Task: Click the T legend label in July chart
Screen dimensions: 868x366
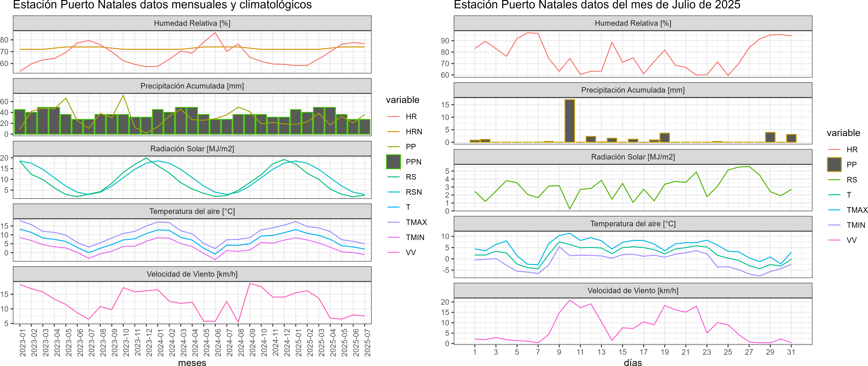Action: [849, 195]
